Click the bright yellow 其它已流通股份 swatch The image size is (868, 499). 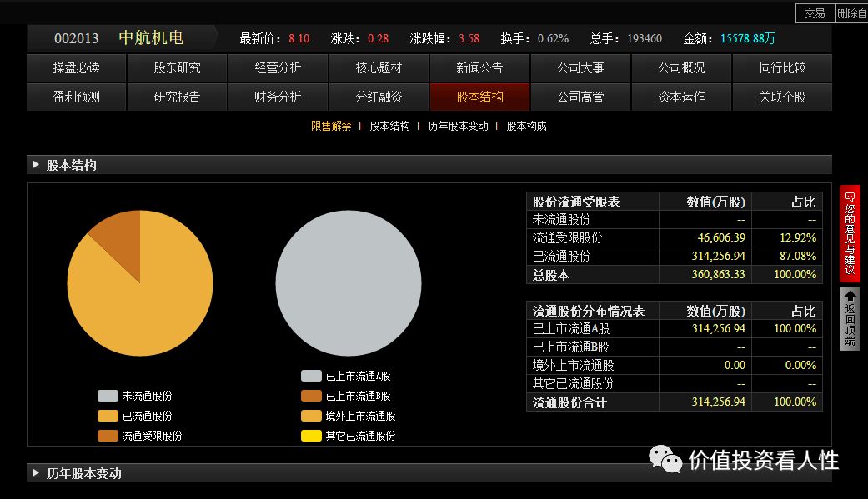(x=311, y=436)
